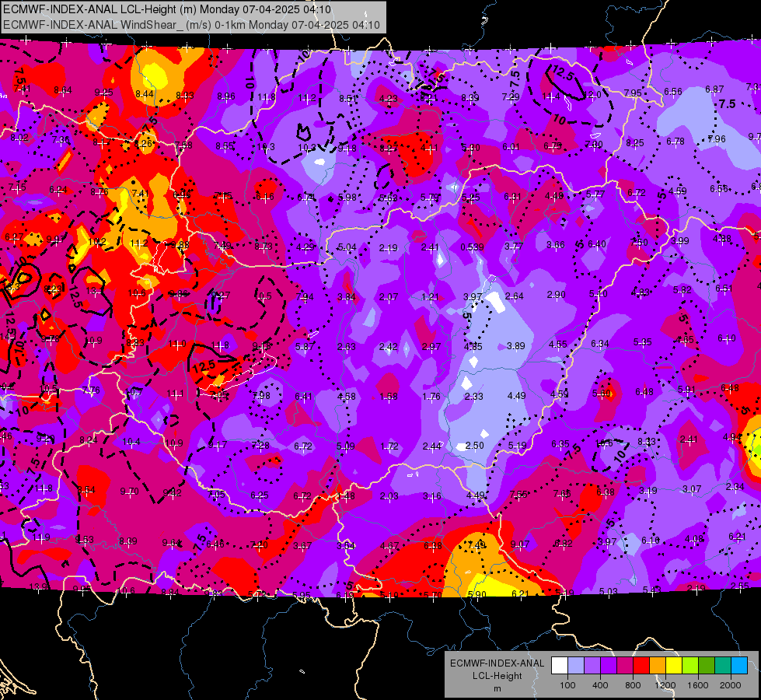Click the '1.58' grid value
The height and width of the screenshot is (700, 761).
(x=389, y=397)
